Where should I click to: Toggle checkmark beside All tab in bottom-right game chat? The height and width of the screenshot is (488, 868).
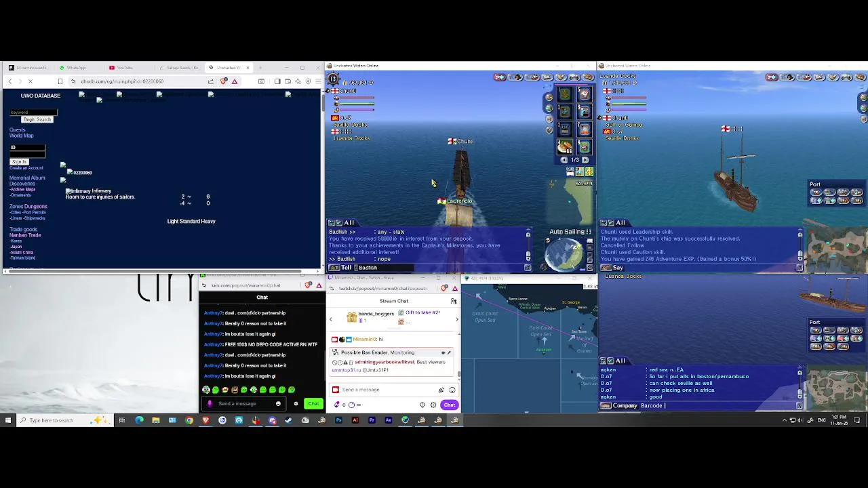[x=611, y=361]
